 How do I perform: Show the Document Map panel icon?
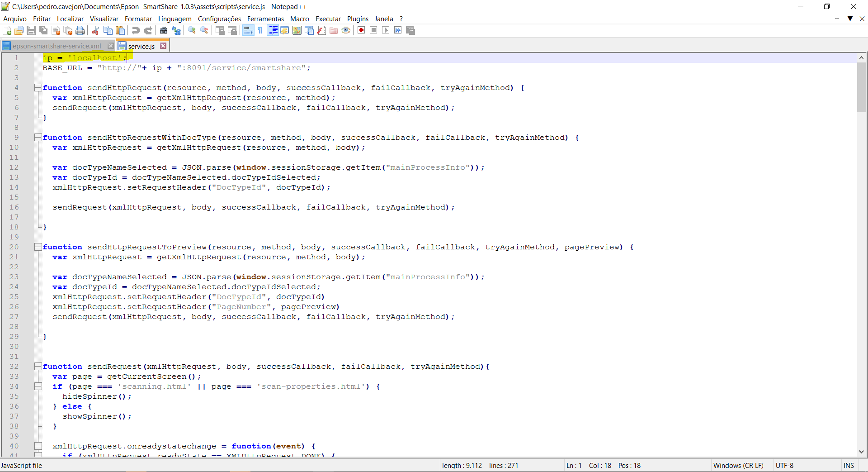[x=297, y=30]
